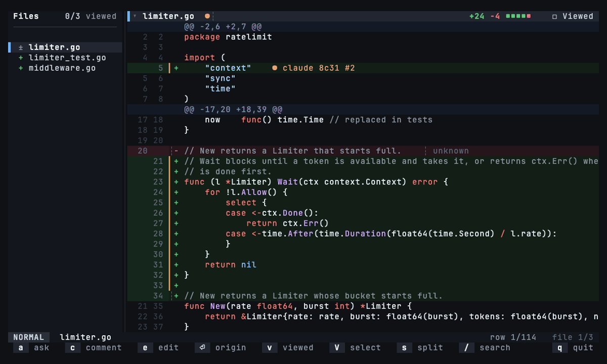
Task: Click the green-red diffstat bar
Action: click(x=518, y=16)
